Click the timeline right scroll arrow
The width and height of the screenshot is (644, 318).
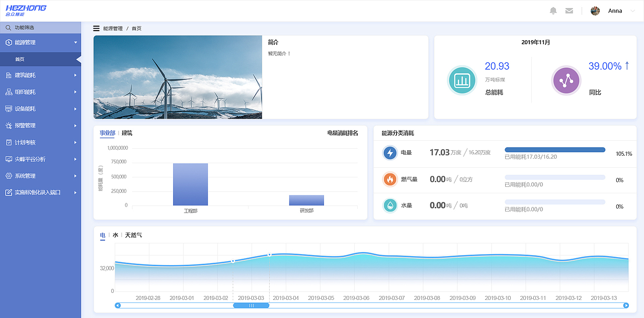tap(626, 305)
